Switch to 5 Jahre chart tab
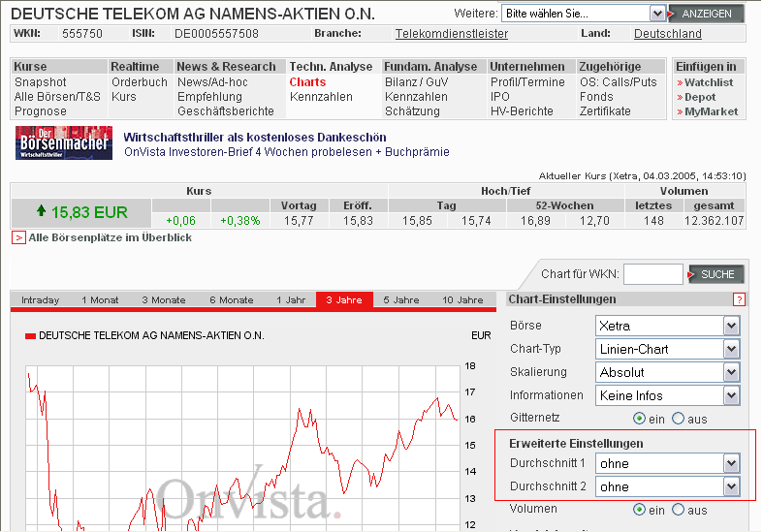The image size is (763, 532). coord(401,300)
